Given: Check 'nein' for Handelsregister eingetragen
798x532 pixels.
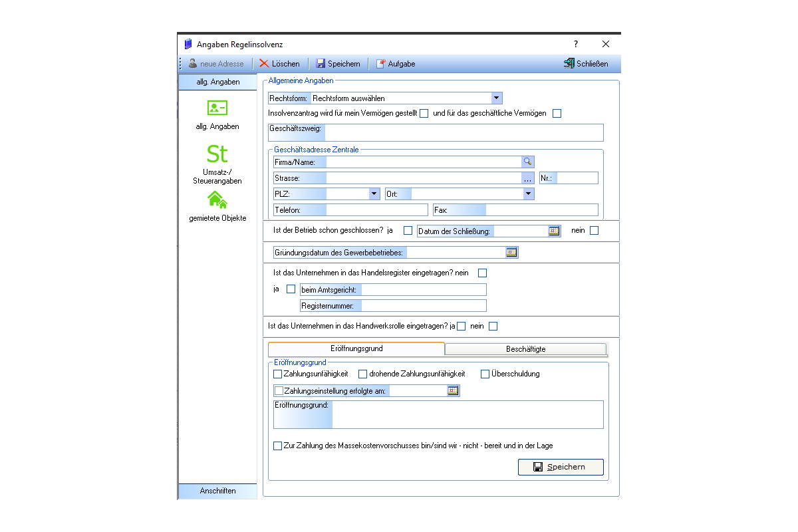Looking at the screenshot, I should coord(483,273).
